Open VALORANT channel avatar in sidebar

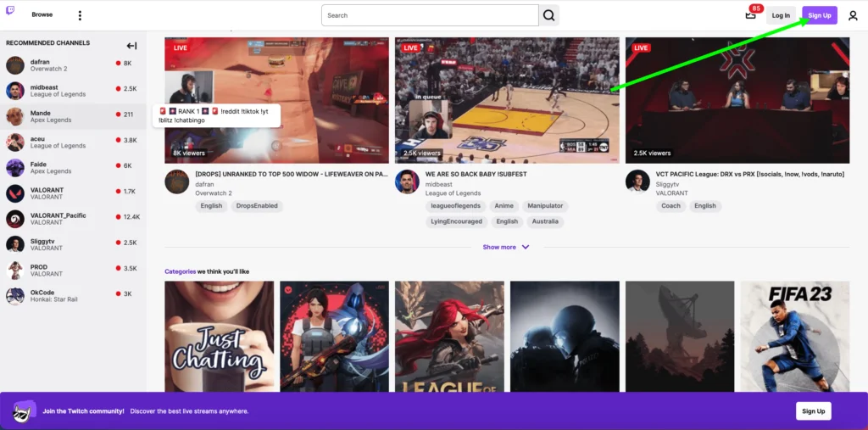coord(15,193)
